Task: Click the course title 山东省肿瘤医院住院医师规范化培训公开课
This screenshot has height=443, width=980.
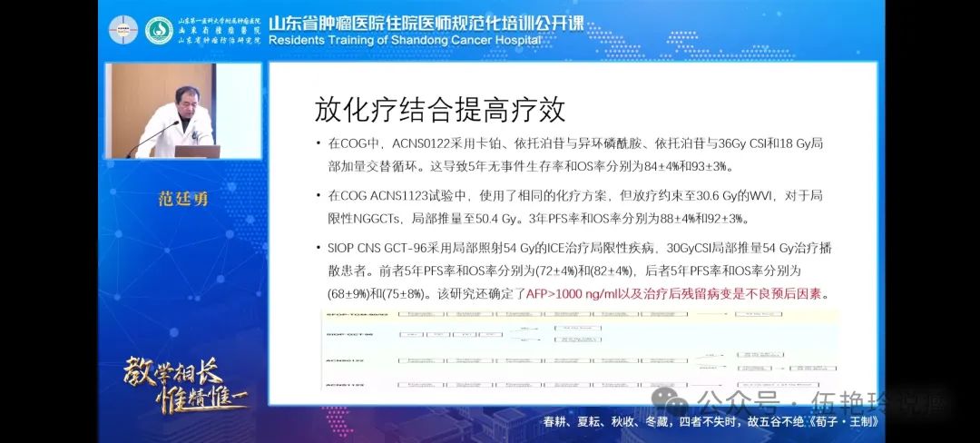Action: [x=426, y=23]
